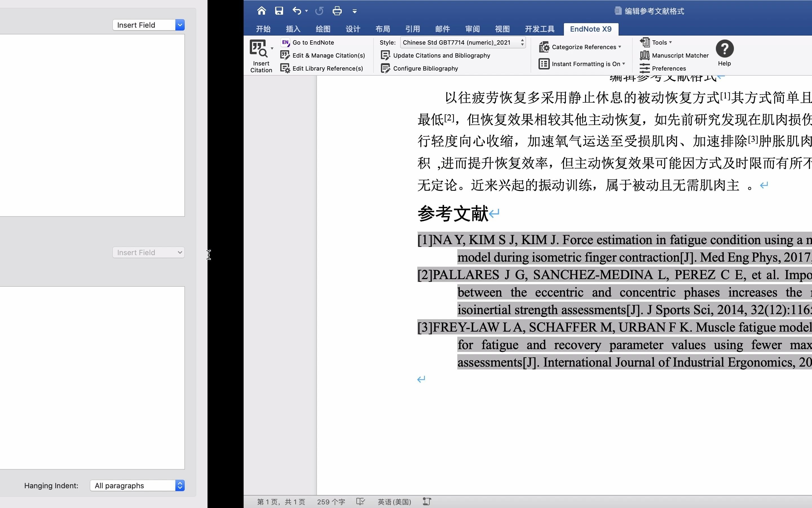Toggle the Instant Formatting is On menu
The image size is (812, 508).
(x=582, y=64)
